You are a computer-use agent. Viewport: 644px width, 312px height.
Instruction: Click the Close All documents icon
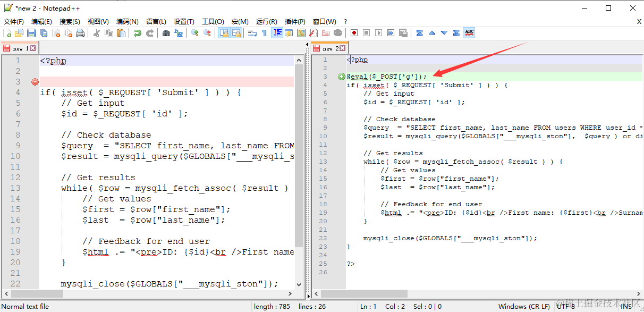pos(67,33)
